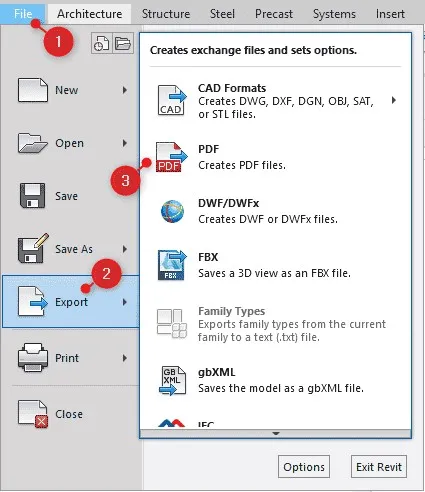The width and height of the screenshot is (425, 492).
Task: Click the DWF/DWFx globe icon
Action: (x=172, y=211)
